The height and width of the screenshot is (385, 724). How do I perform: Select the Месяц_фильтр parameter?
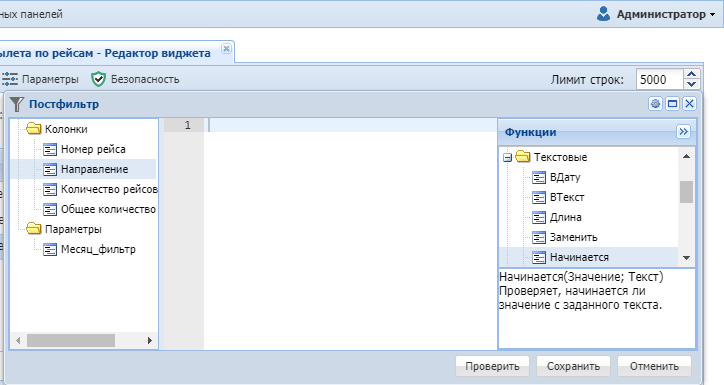(x=98, y=250)
